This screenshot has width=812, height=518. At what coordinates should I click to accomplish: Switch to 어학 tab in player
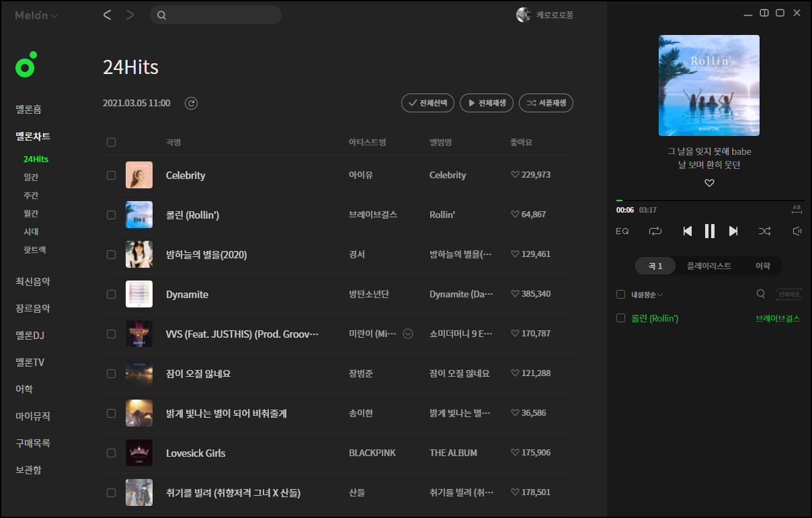tap(762, 266)
